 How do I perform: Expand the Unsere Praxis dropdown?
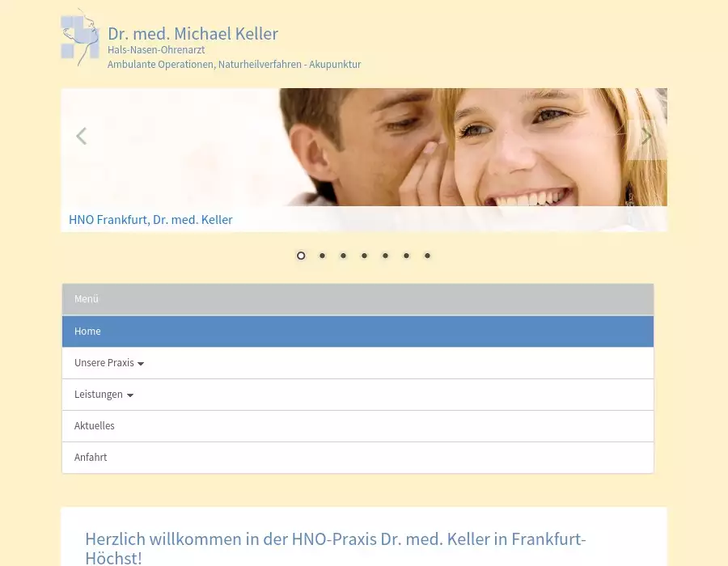pos(109,363)
